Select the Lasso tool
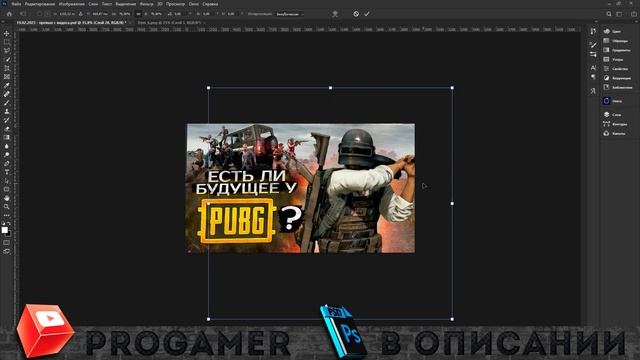The width and height of the screenshot is (640, 360). tap(7, 51)
